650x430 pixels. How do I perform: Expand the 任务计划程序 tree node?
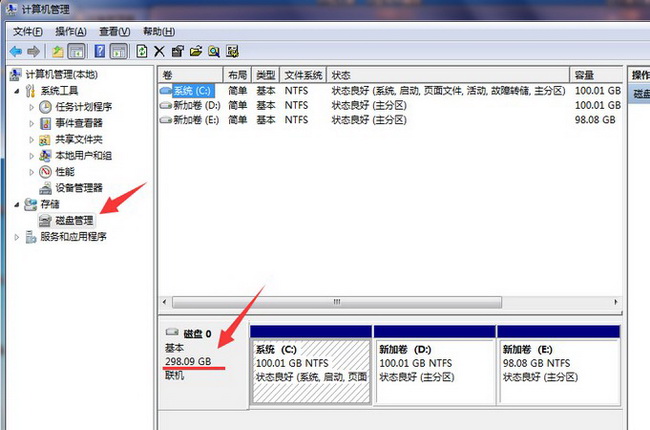click(32, 107)
